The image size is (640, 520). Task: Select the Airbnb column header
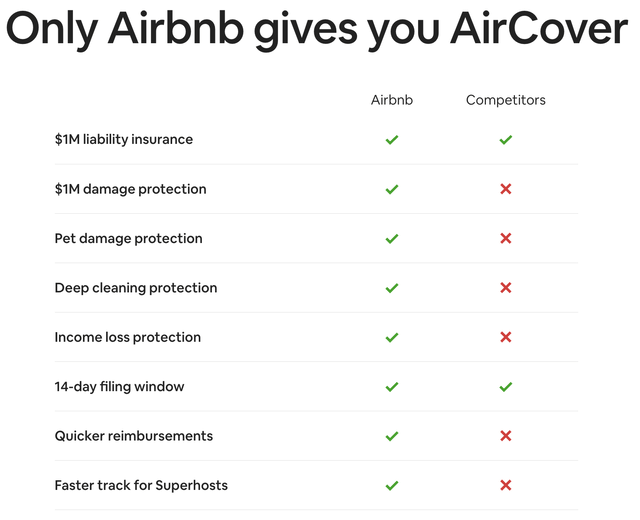[x=391, y=100]
